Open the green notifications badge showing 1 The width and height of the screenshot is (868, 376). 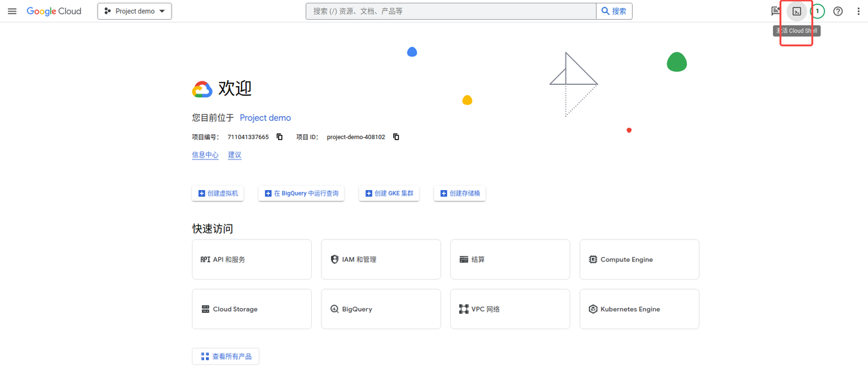pos(817,12)
